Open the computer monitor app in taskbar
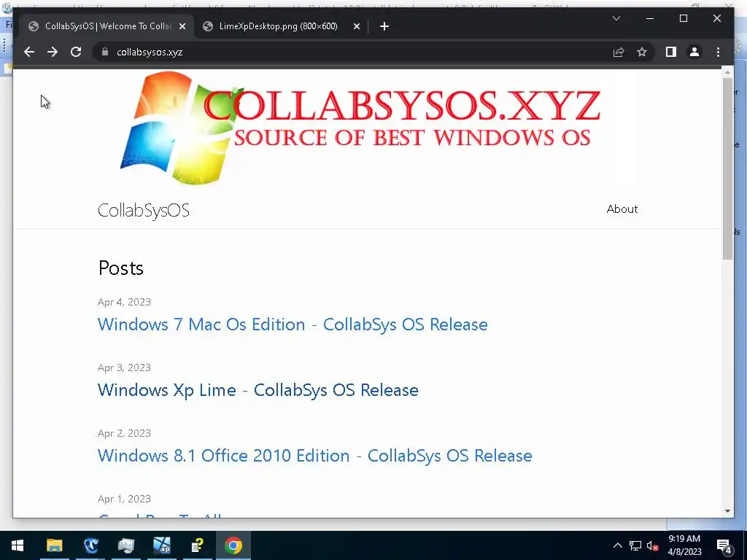Viewport: 747px width, 560px height. point(126,545)
